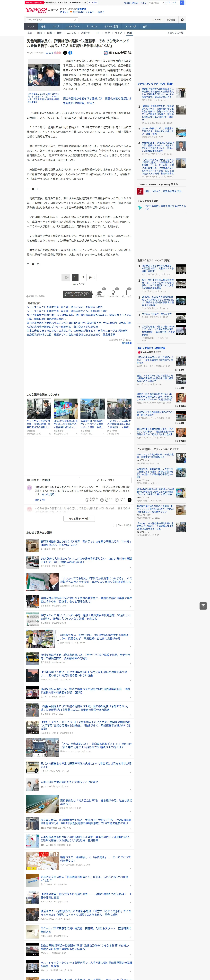This screenshot has width=210, height=980.
Task: Select the スポーツ category
Action: (86, 33)
